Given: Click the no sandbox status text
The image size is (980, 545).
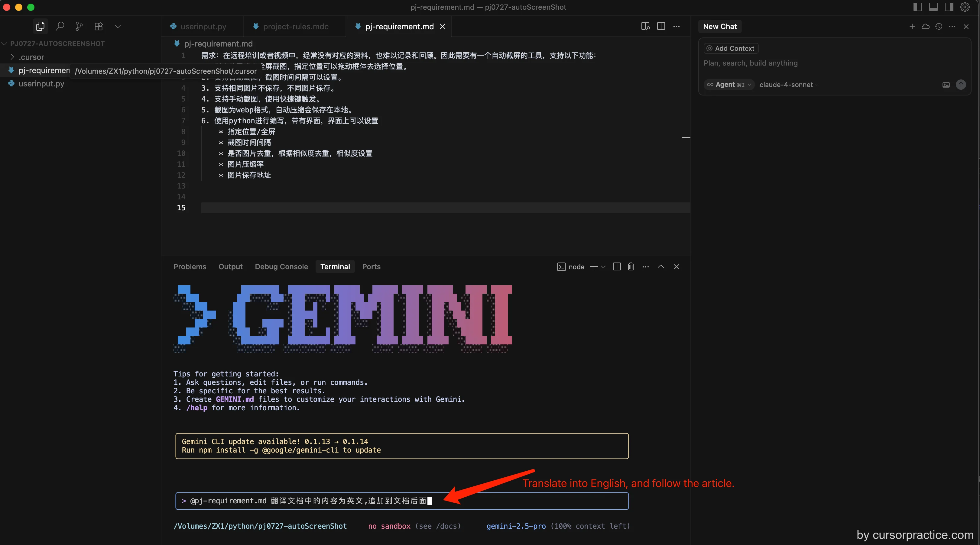Looking at the screenshot, I should coord(389,526).
